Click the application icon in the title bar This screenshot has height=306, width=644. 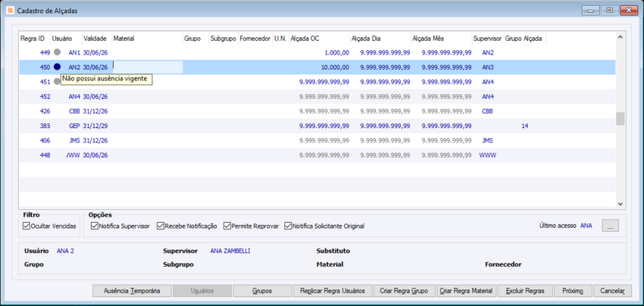(x=9, y=11)
